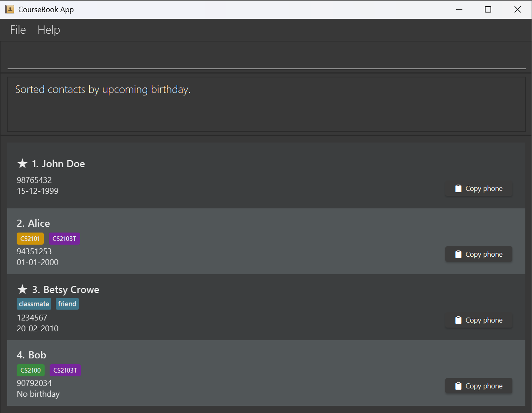
Task: Click clipboard icon in Bob's row
Action: pyautogui.click(x=458, y=386)
